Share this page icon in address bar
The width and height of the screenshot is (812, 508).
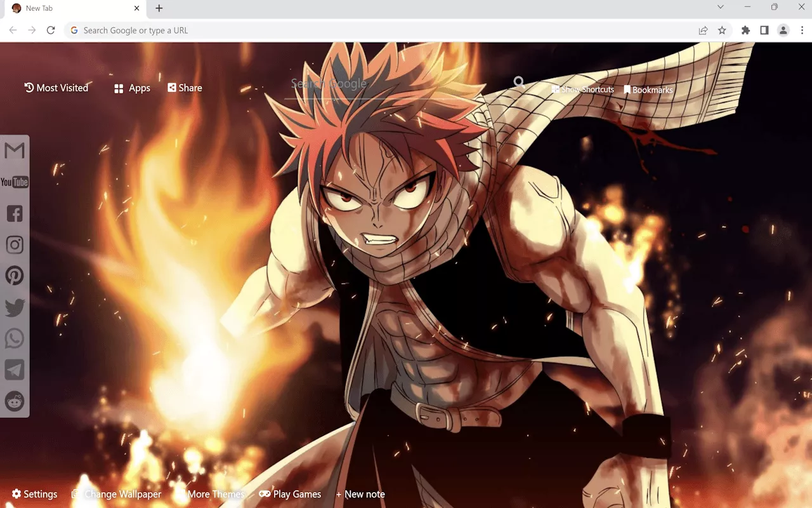coord(703,30)
